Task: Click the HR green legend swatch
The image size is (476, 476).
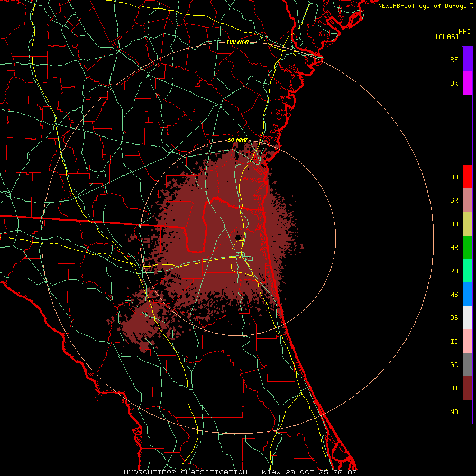Action: tap(467, 248)
